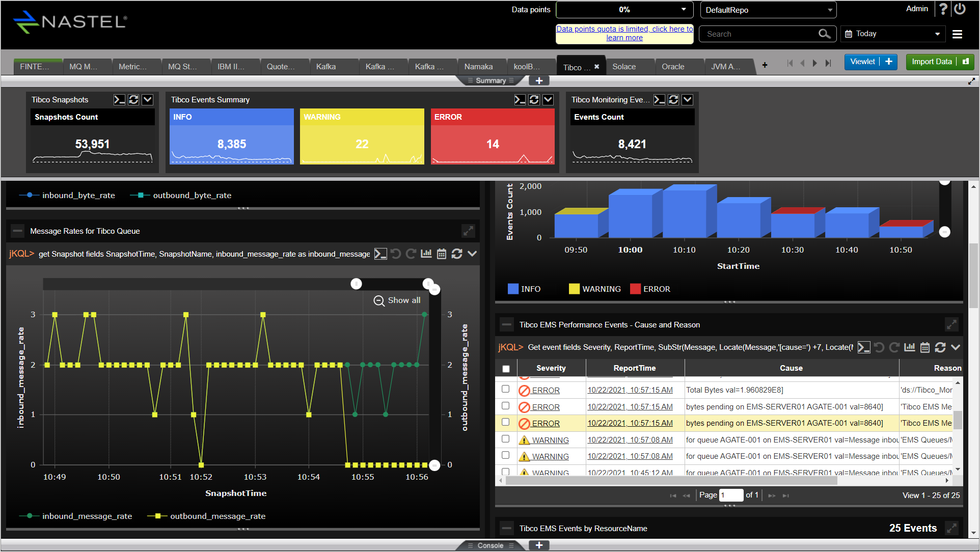Open the Console bottom panel tab
Image resolution: width=980 pixels, height=552 pixels.
490,545
